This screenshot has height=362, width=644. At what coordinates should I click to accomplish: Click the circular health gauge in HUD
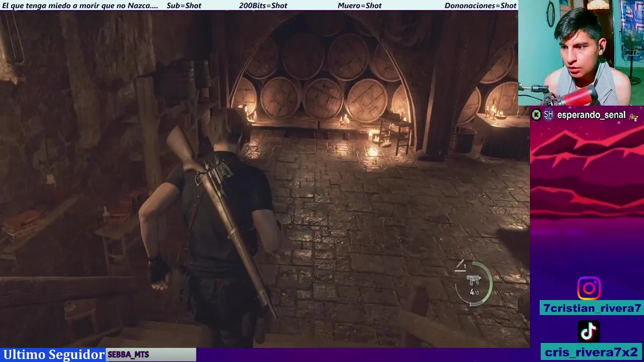[x=473, y=284]
